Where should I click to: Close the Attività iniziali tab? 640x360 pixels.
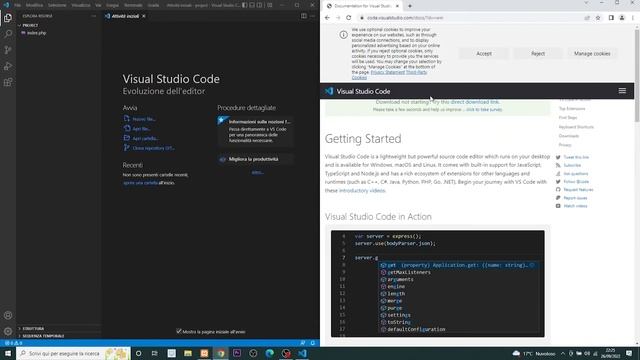144,16
